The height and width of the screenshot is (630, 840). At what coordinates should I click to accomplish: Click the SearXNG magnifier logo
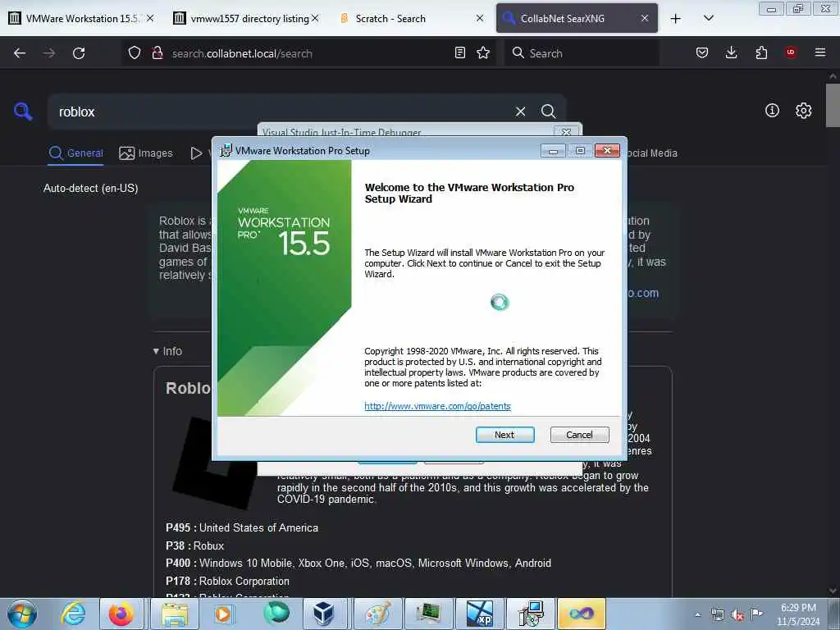(x=23, y=112)
